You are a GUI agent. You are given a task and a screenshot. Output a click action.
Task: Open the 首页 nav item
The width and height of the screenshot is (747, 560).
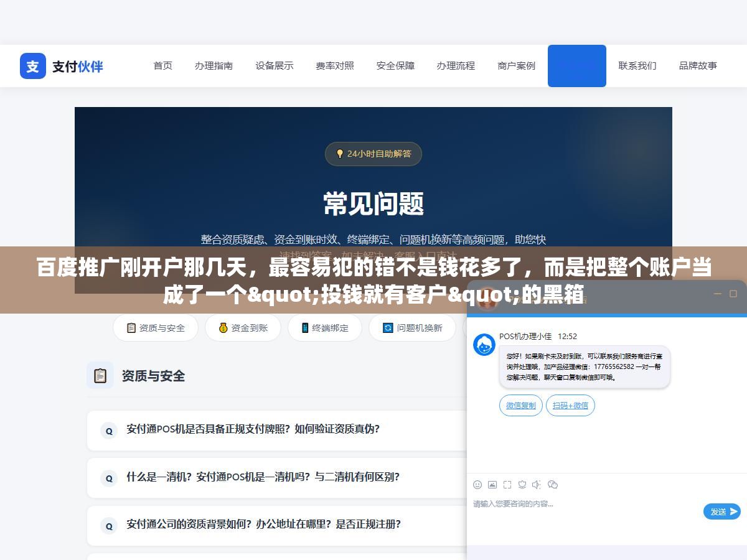[163, 65]
